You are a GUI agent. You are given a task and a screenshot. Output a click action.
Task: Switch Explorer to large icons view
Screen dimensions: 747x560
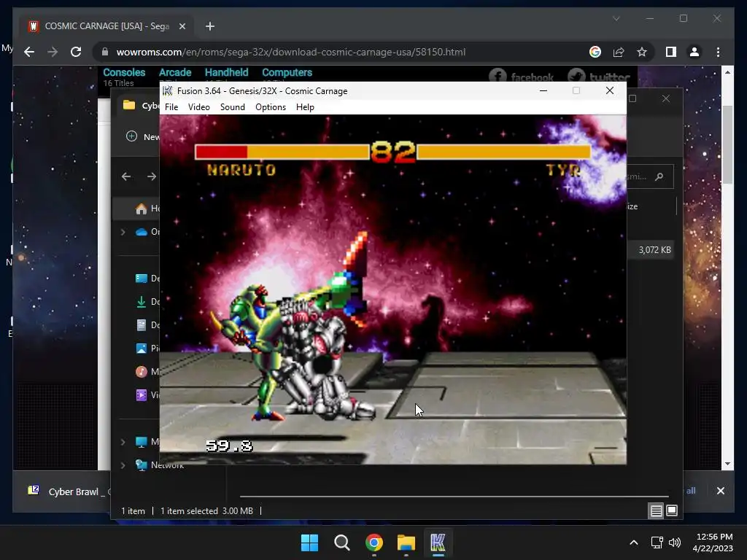[672, 511]
